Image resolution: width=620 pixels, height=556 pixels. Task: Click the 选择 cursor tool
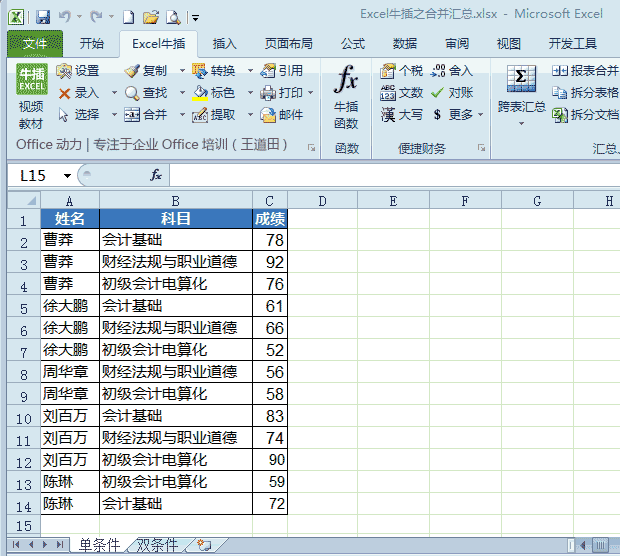[79, 115]
